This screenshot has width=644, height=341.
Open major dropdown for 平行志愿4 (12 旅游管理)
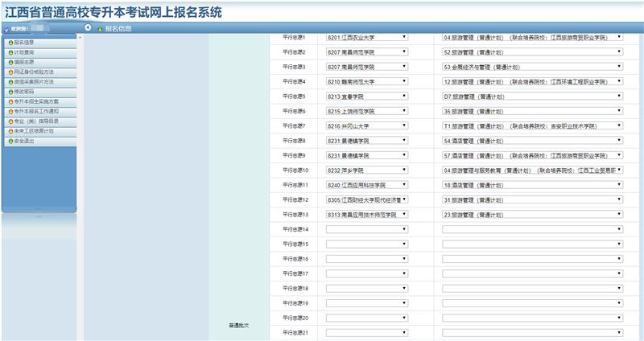(x=533, y=82)
